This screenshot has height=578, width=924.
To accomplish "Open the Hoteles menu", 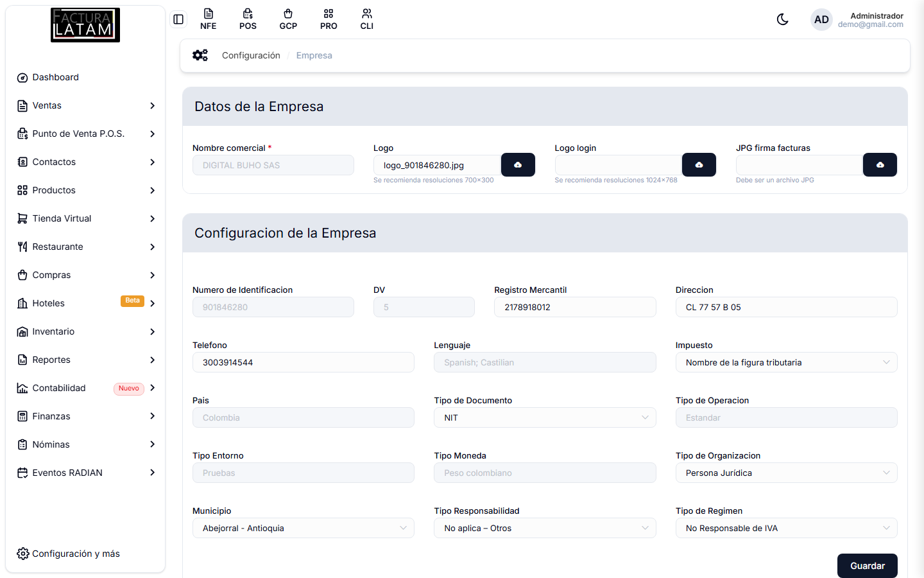I will click(85, 303).
